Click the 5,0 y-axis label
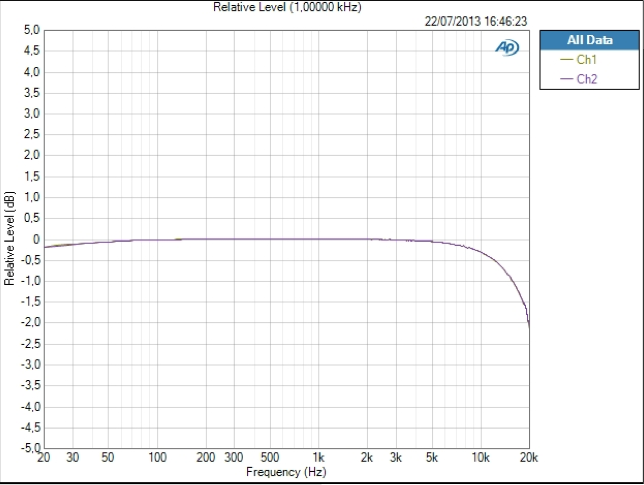The image size is (644, 485). [32, 30]
